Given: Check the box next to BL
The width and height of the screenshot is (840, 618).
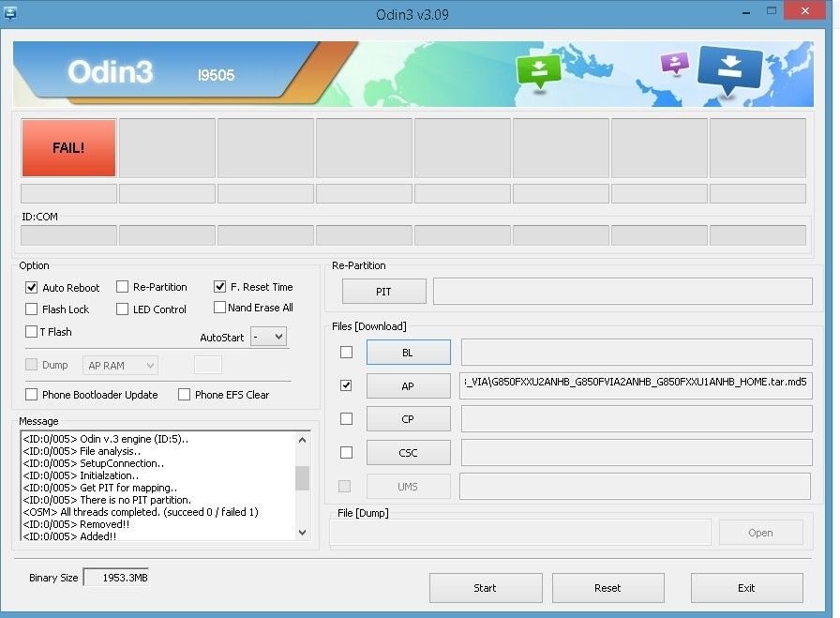Looking at the screenshot, I should click(x=347, y=353).
